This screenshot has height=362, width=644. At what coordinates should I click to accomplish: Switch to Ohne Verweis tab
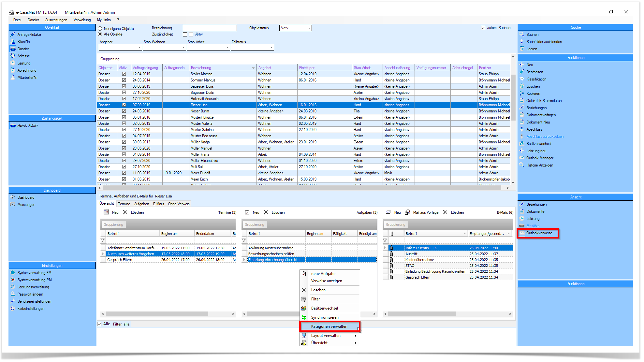coord(179,204)
